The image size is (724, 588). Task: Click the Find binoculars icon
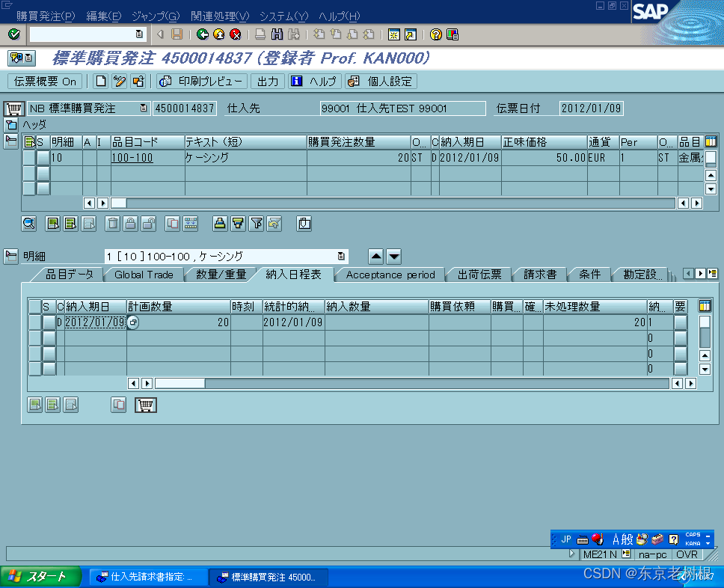click(x=277, y=34)
